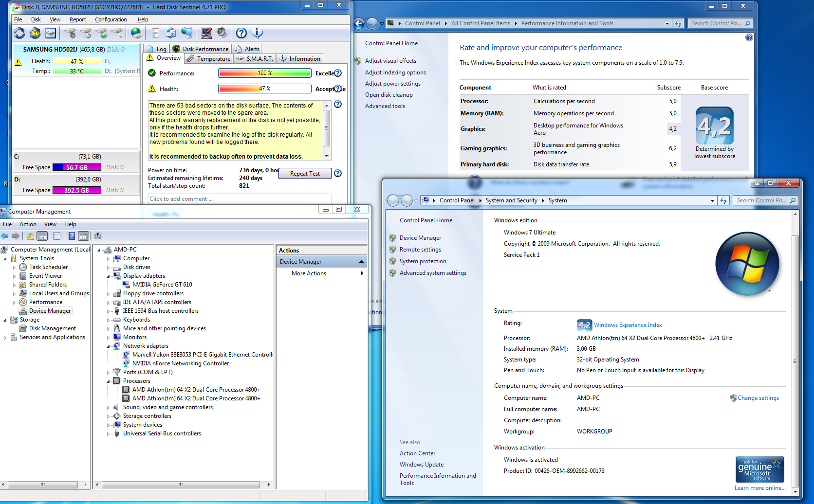Click the up one level folder icon
The image size is (814, 504).
(x=31, y=236)
